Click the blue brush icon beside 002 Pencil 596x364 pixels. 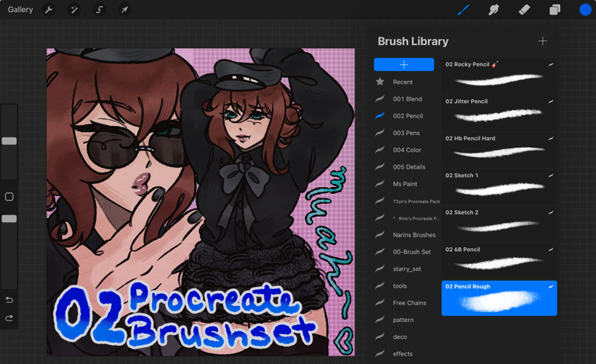click(x=380, y=116)
